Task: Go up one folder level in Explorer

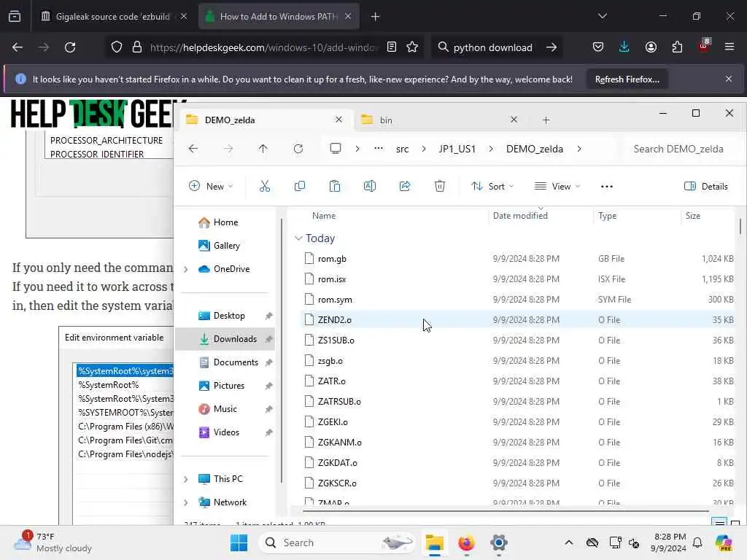Action: point(263,149)
